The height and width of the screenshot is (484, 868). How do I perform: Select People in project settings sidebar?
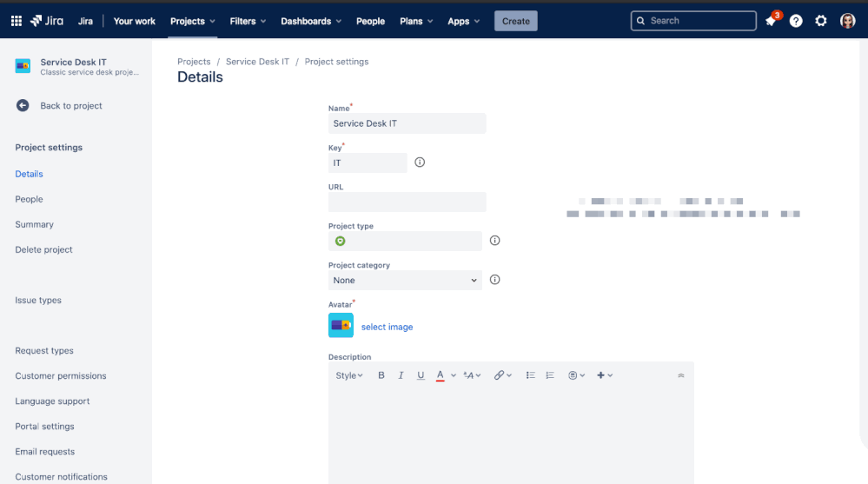(x=29, y=199)
